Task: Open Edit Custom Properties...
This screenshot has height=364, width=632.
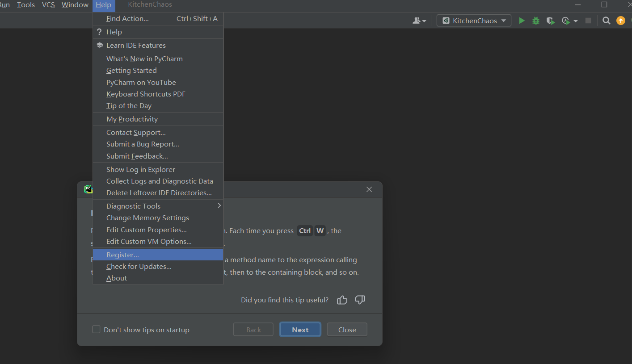Action: (x=158, y=230)
